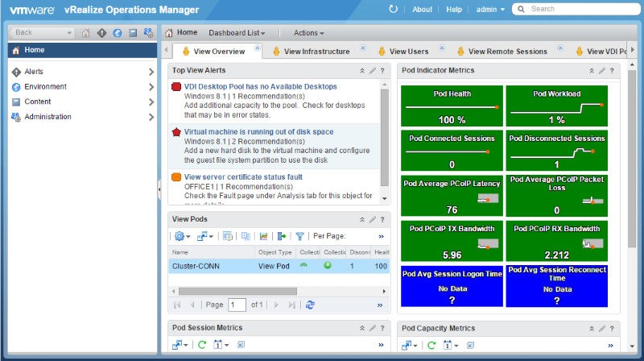Collapse the Pod Capacity Metrics widget
Viewport: 644px width, 361px height.
[592, 329]
